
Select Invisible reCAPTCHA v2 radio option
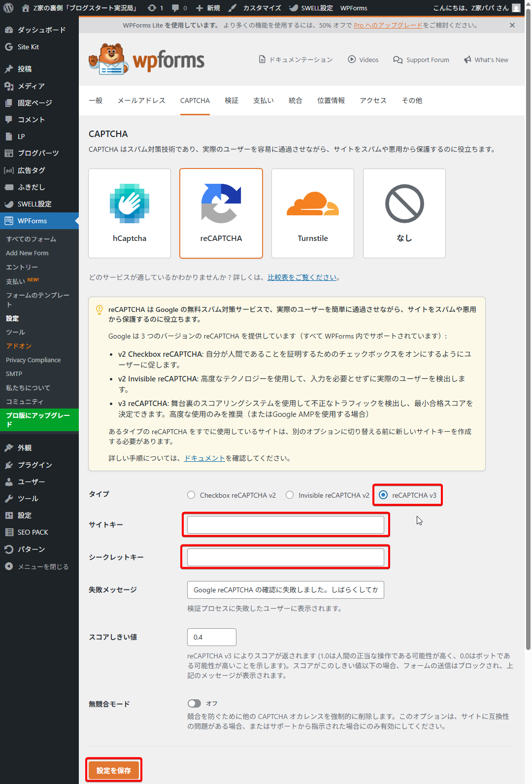pos(290,495)
